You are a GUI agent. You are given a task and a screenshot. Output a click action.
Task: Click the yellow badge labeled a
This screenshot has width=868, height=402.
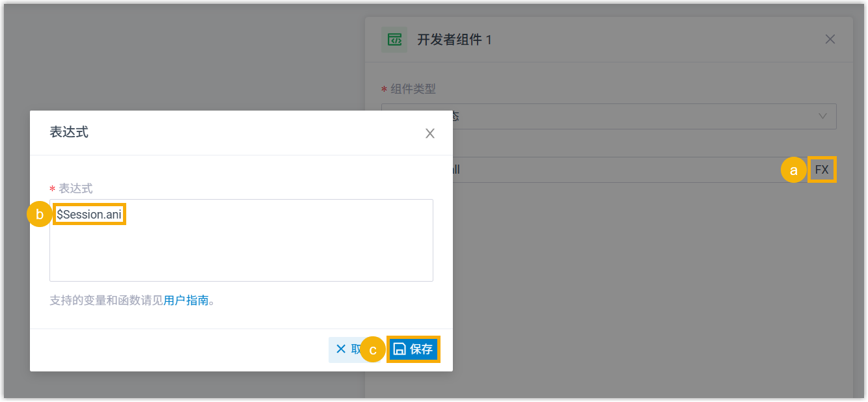tap(793, 170)
